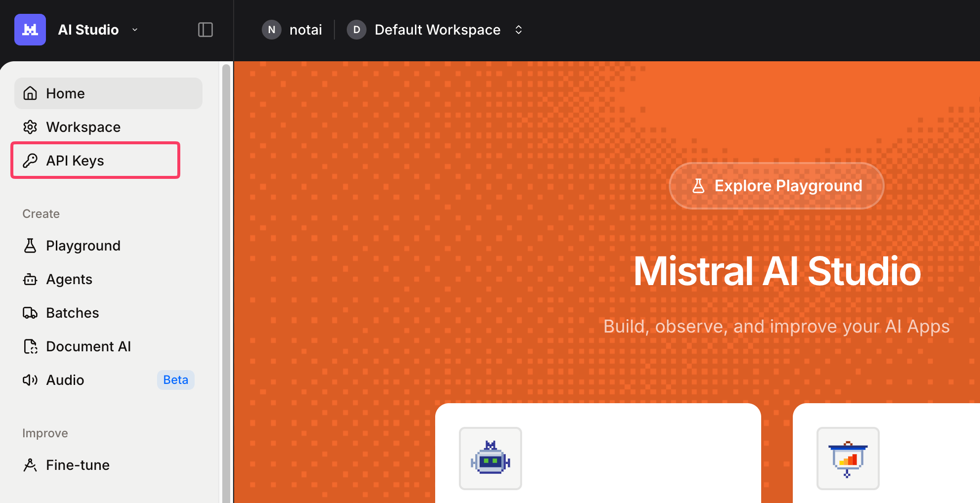The height and width of the screenshot is (503, 980).
Task: Click the robot icon on the card
Action: pyautogui.click(x=490, y=459)
